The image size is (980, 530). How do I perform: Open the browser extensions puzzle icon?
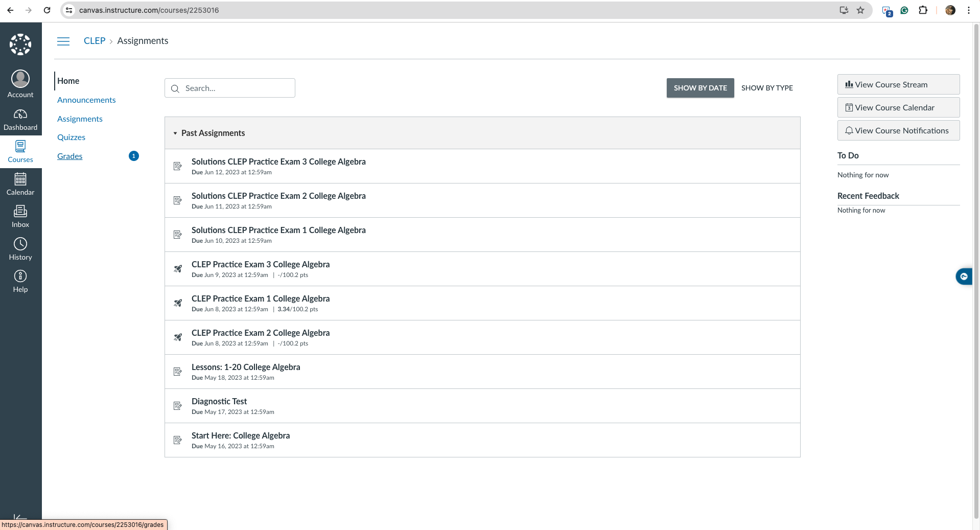coord(923,10)
